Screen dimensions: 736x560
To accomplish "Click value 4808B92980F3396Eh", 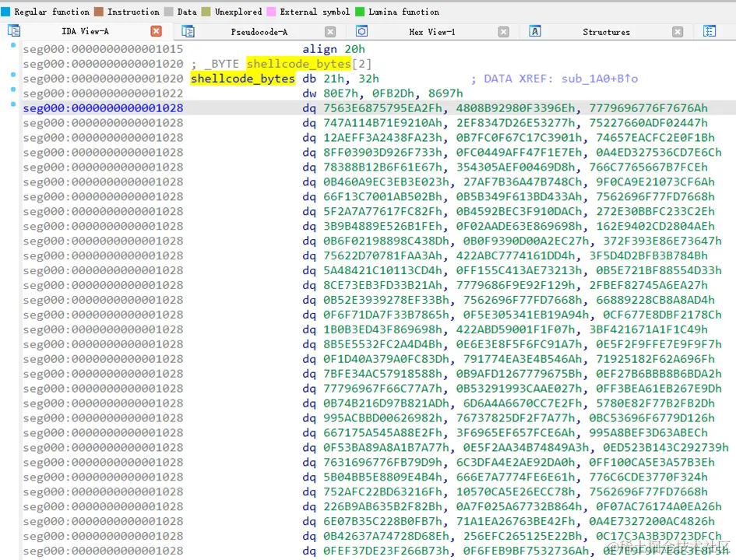I will [516, 108].
